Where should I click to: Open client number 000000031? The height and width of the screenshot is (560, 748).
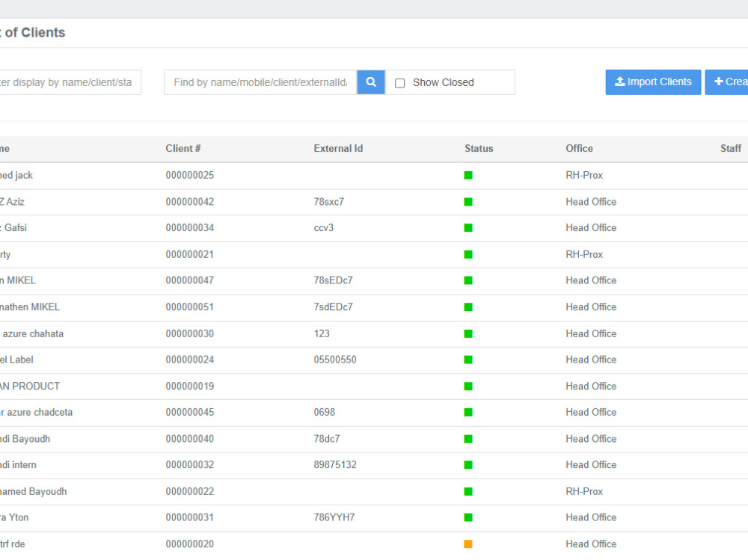[x=190, y=517]
